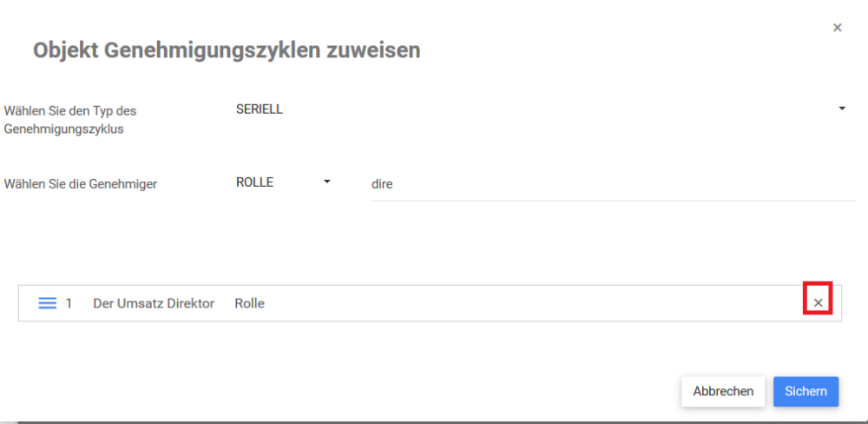Select the SERIELL cycle type value

pyautogui.click(x=260, y=109)
